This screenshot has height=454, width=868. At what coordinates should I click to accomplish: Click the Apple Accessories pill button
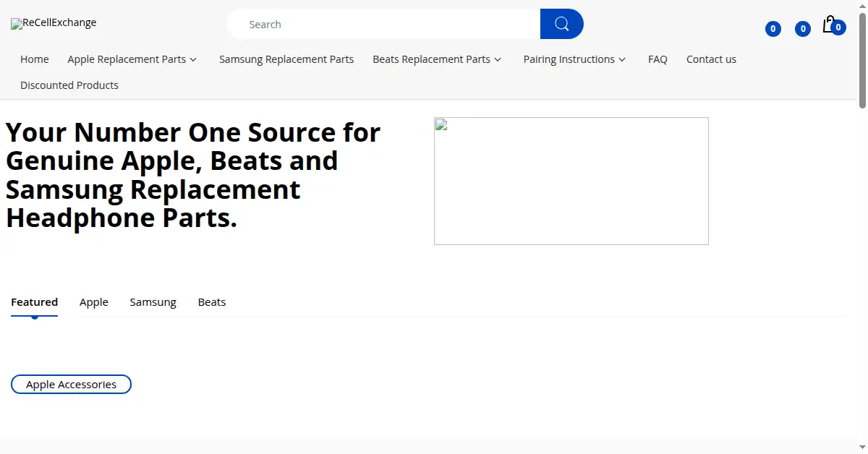pyautogui.click(x=71, y=385)
